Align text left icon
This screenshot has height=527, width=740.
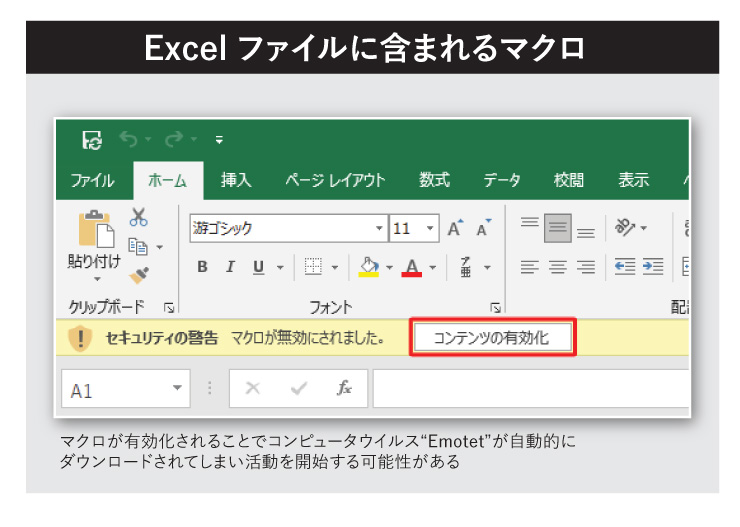coord(530,267)
